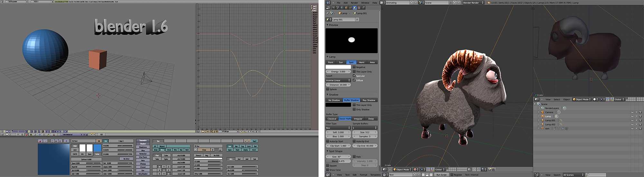Click the HSV button in the Blender 1.6 material panel

point(75,150)
